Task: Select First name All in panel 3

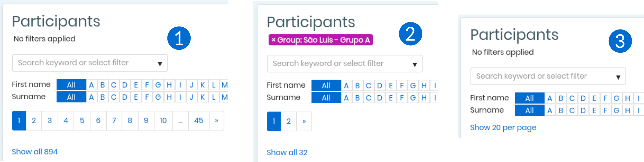Action: pyautogui.click(x=529, y=98)
